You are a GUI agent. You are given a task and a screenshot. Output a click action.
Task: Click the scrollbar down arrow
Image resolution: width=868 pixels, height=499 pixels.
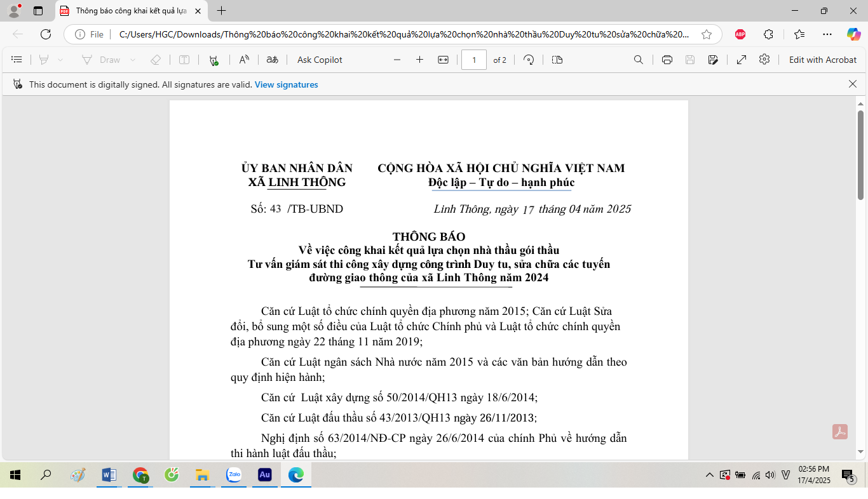click(x=861, y=452)
